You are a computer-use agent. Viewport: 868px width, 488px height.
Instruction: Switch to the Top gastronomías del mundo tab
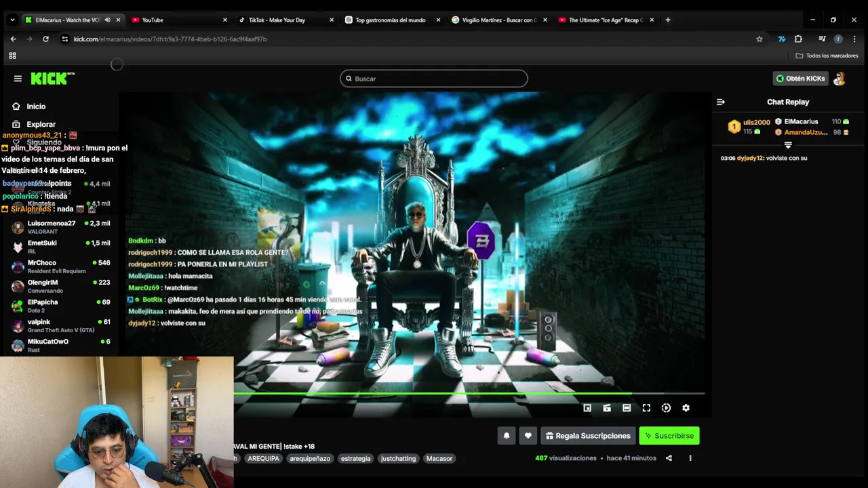pyautogui.click(x=392, y=20)
